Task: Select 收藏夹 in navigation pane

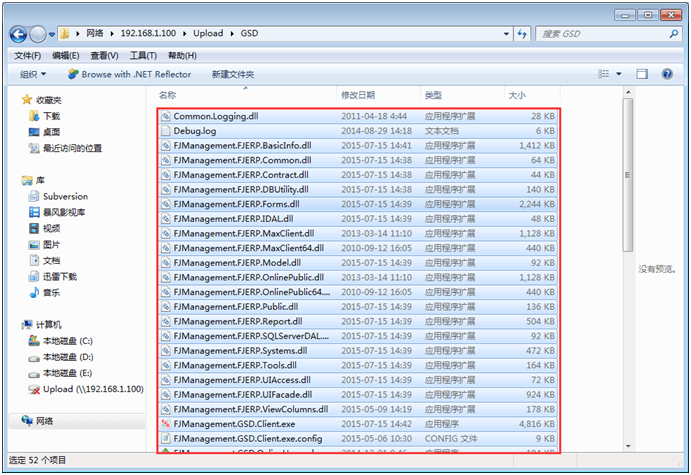Action: (x=42, y=100)
